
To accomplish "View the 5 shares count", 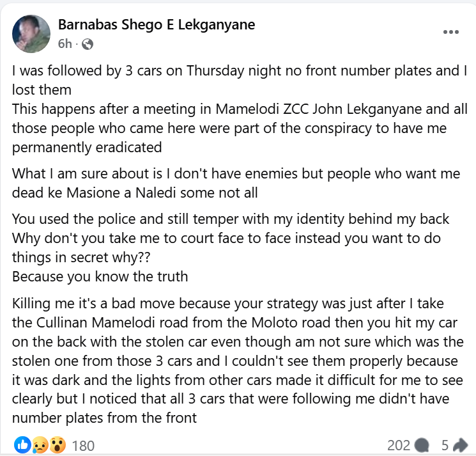I will pos(445,445).
